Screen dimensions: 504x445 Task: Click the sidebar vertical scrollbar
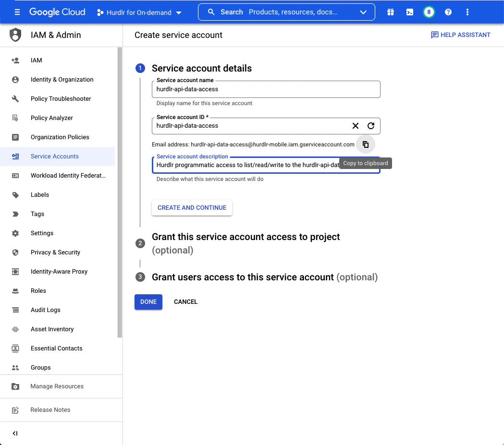tap(120, 192)
